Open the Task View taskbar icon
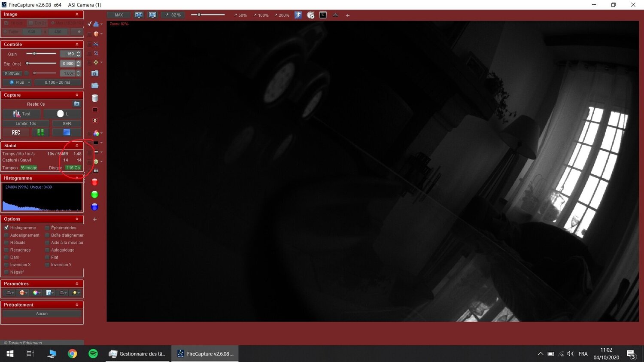 30,354
